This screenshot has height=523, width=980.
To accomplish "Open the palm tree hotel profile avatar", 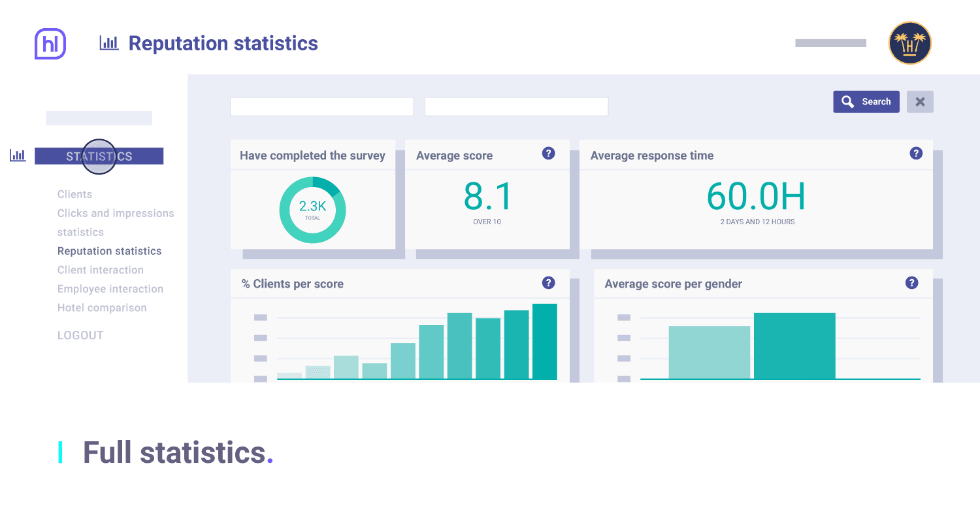I will pyautogui.click(x=909, y=43).
